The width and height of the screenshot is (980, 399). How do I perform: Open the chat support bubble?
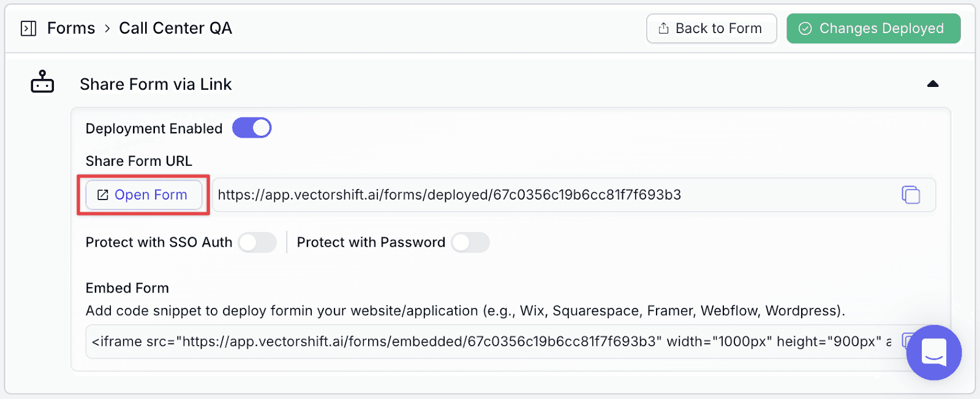point(933,352)
